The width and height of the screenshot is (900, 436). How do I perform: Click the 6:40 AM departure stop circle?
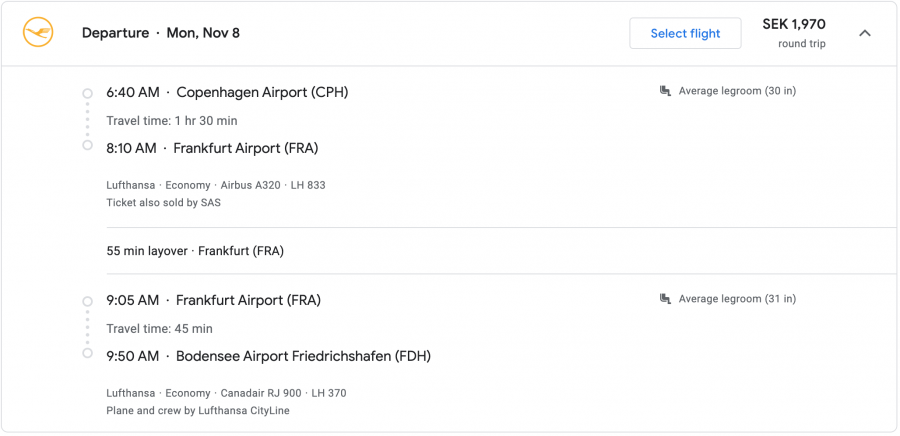(x=87, y=93)
